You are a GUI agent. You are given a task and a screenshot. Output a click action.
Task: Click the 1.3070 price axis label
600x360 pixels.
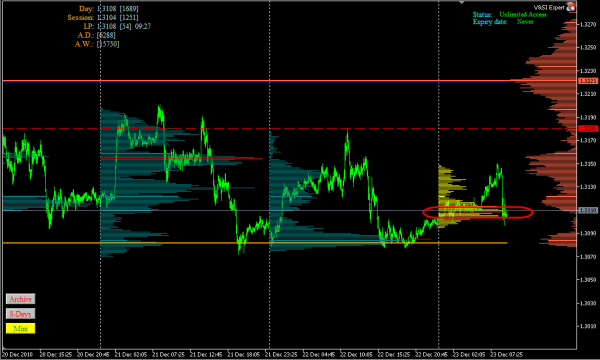(x=588, y=256)
